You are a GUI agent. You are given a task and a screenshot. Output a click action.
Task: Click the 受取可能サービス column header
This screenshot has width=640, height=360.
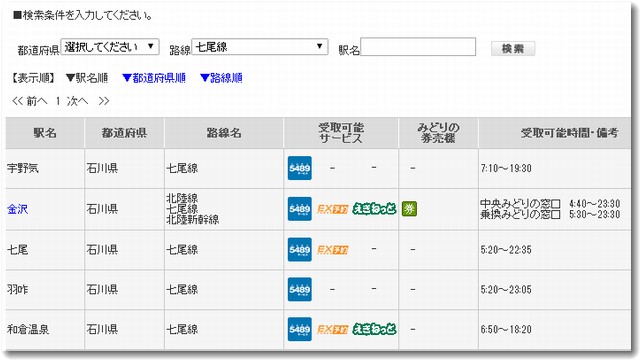coord(341,133)
